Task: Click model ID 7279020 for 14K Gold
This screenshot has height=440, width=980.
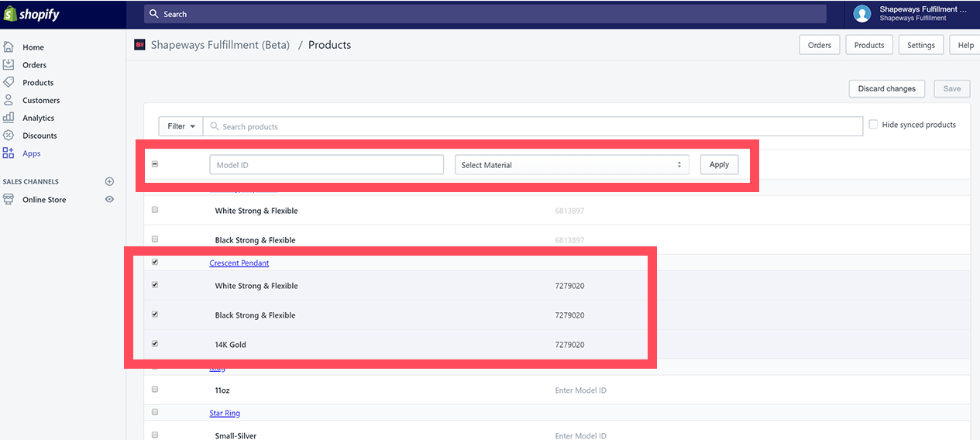Action: 569,345
